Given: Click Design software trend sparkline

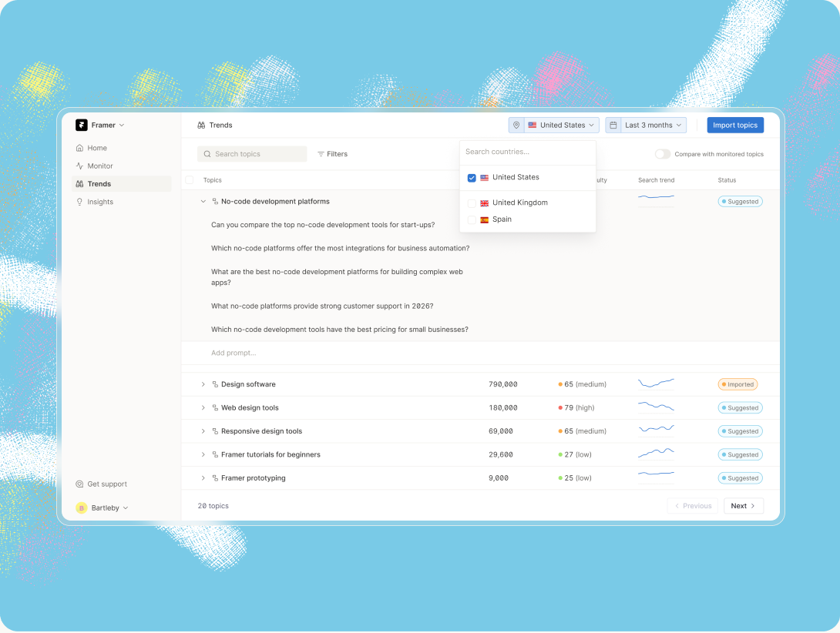Looking at the screenshot, I should (657, 383).
